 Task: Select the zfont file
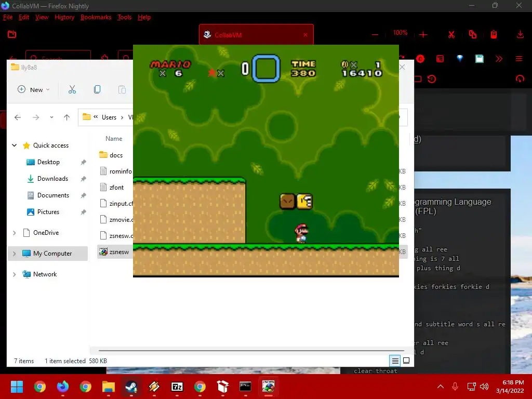(115, 187)
